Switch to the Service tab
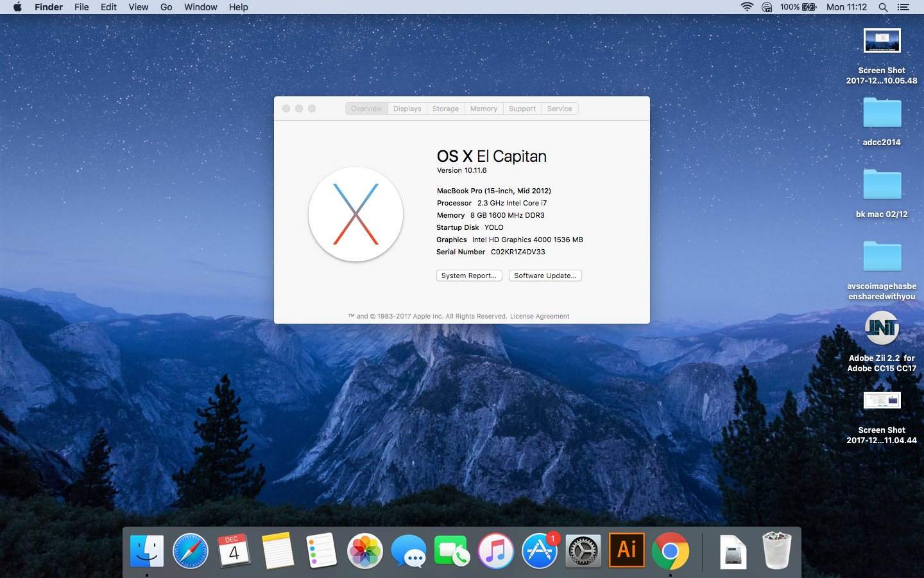Viewport: 924px width, 578px height. (560, 109)
